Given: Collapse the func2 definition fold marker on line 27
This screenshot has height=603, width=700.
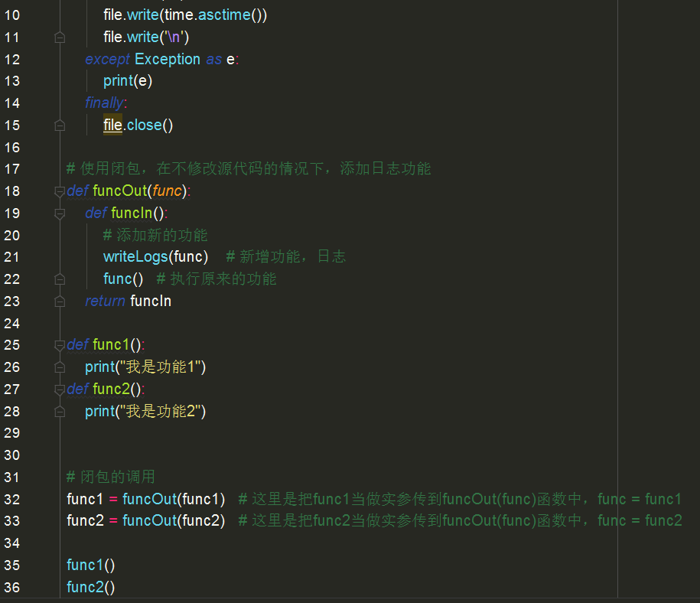Looking at the screenshot, I should point(60,390).
